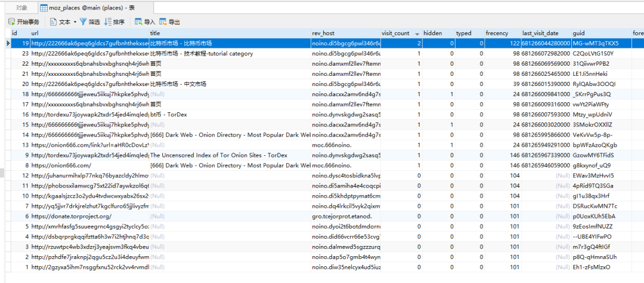Select the moz_places @main (places) tab
This screenshot has width=644, height=283.
95,8
